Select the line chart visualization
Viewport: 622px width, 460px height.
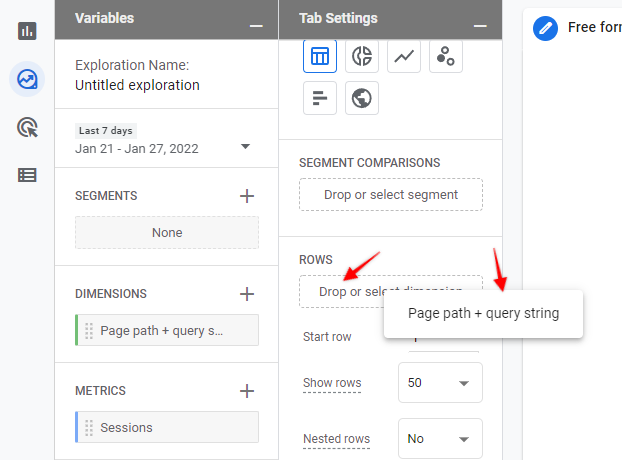click(x=404, y=56)
